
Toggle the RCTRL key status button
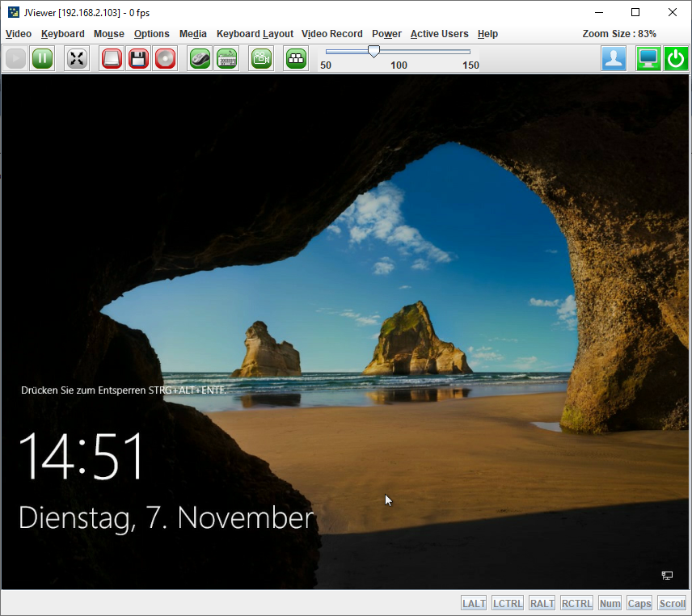(x=576, y=603)
